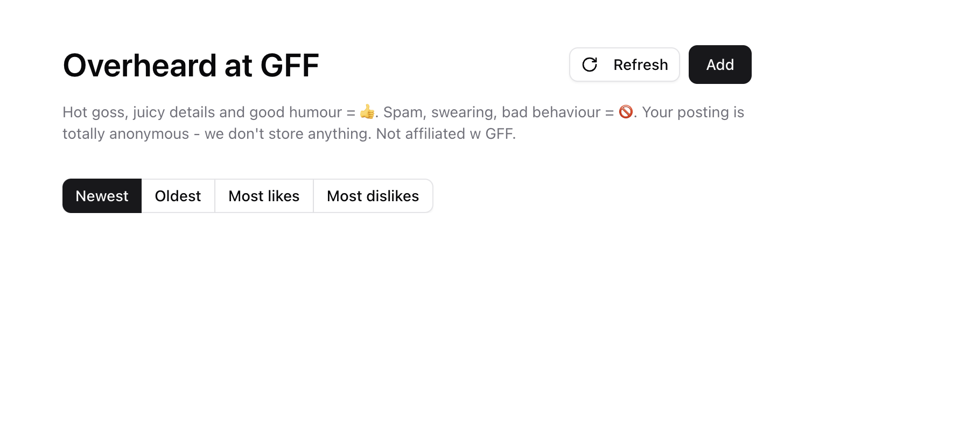This screenshot has width=980, height=425.
Task: Choose the Most dislikes tab
Action: coord(373,196)
